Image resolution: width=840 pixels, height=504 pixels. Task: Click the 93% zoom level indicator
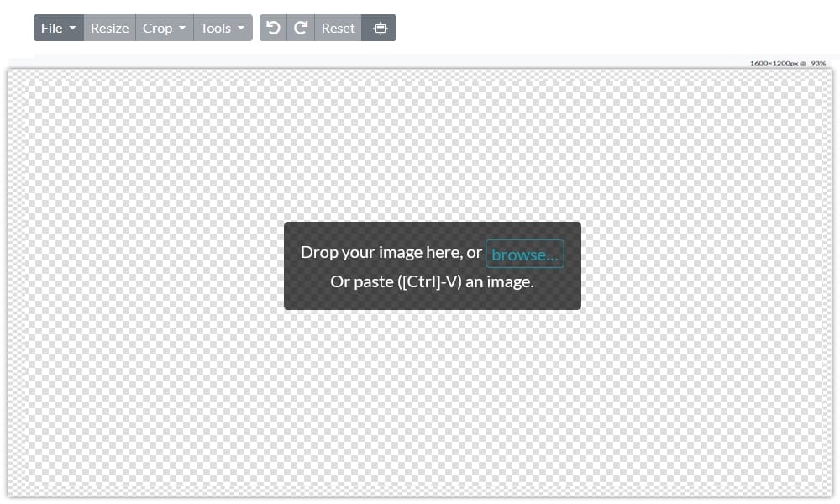tap(818, 63)
